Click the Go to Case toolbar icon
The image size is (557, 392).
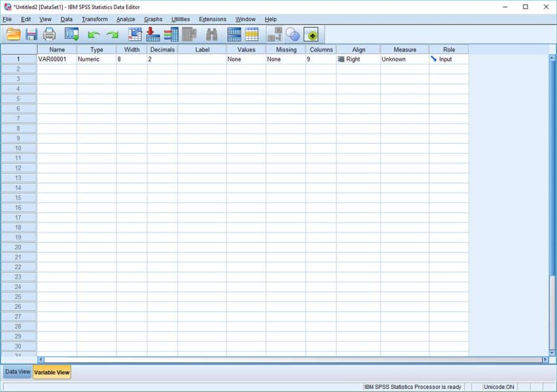pyautogui.click(x=134, y=34)
